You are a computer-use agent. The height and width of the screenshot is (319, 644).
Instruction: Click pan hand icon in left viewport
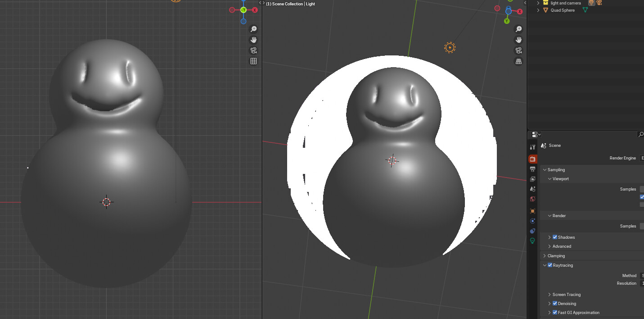[253, 40]
